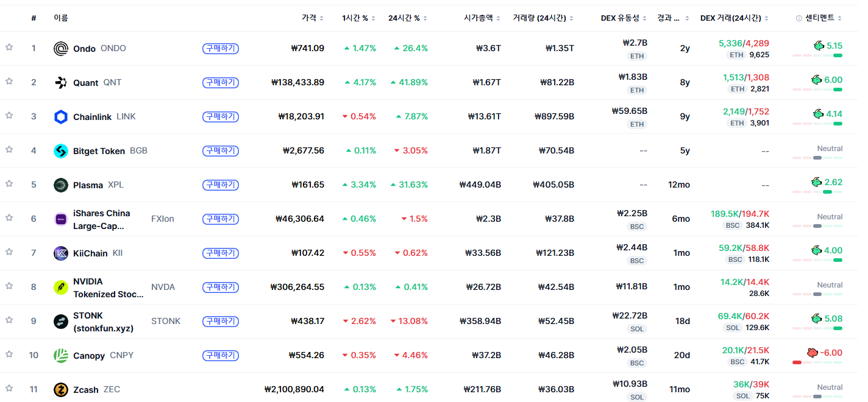868x402 pixels.
Task: Sort by the 경과 age column header
Action: pyautogui.click(x=673, y=18)
